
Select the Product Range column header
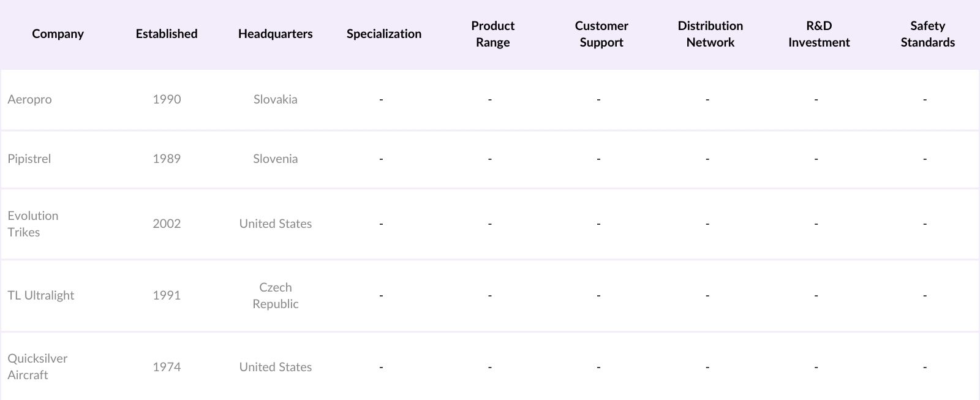pos(492,34)
